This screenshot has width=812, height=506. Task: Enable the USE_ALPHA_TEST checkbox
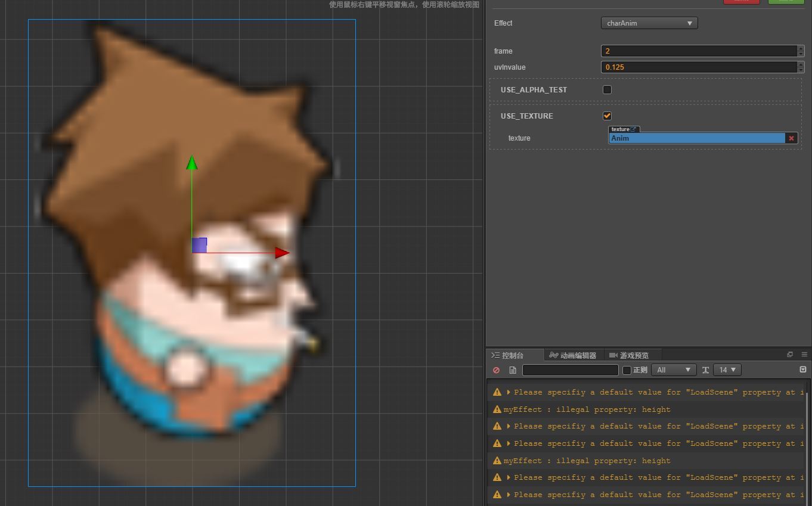click(607, 90)
